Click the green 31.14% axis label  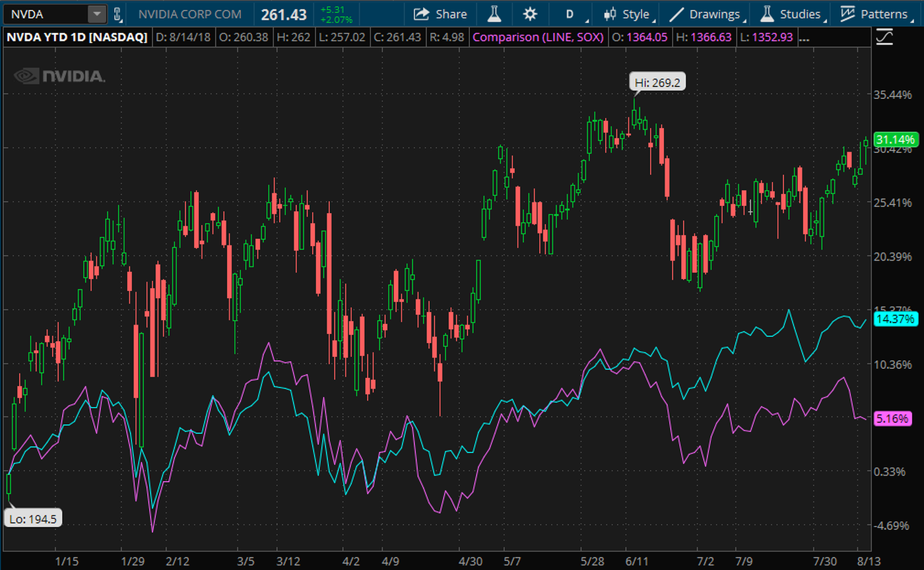point(895,139)
